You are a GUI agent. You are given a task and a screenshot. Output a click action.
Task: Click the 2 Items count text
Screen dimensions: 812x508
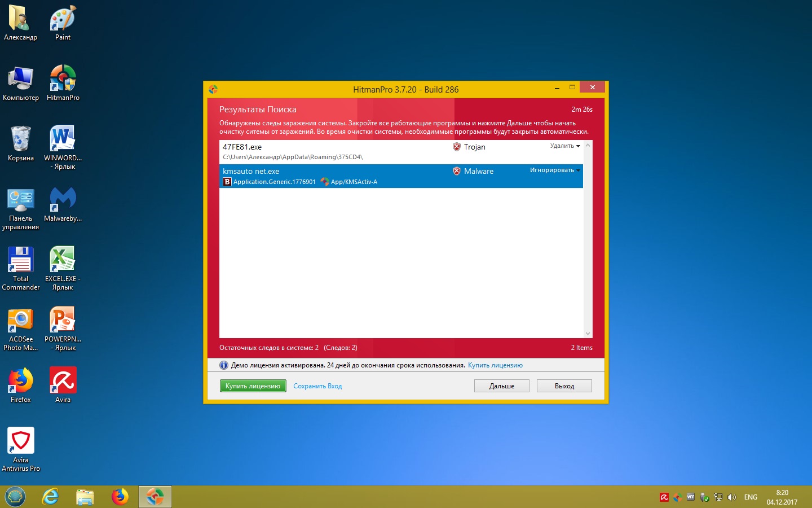(x=582, y=348)
